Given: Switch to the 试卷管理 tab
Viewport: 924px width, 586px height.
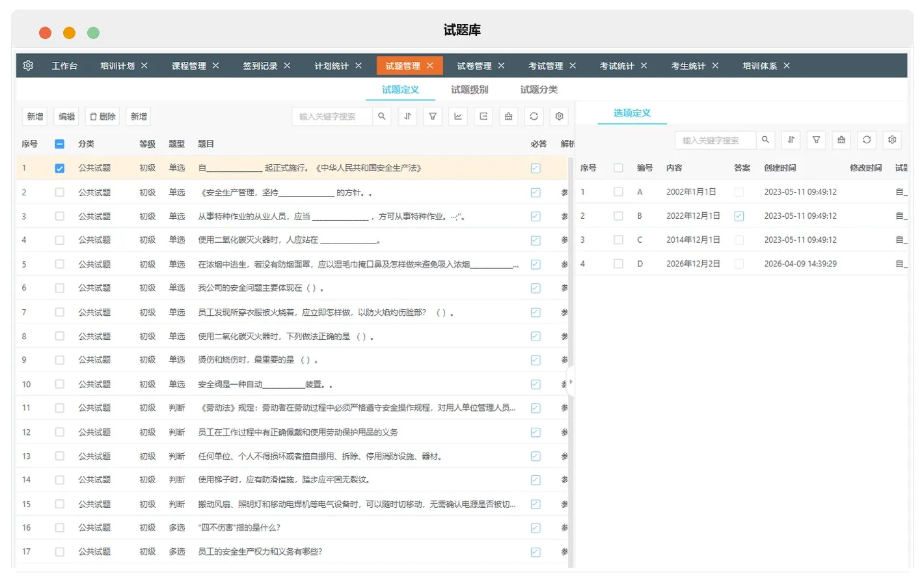Looking at the screenshot, I should [474, 66].
